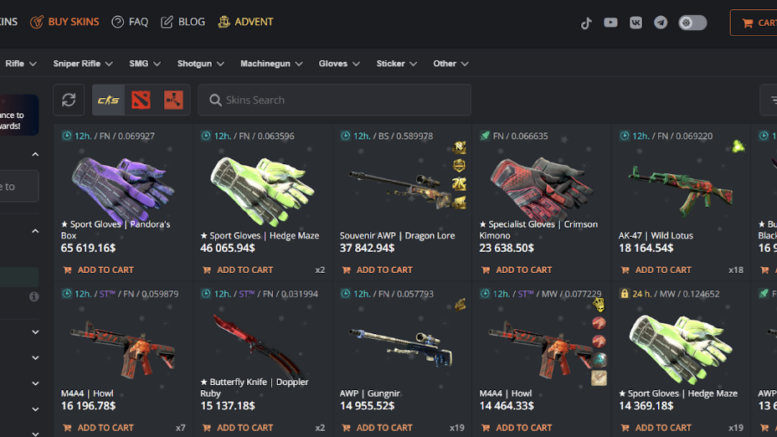
Task: Open the Sticker category dropdown
Action: (396, 63)
